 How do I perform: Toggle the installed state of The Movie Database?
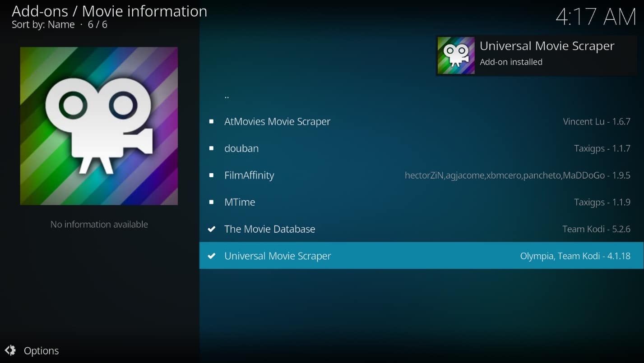point(270,229)
